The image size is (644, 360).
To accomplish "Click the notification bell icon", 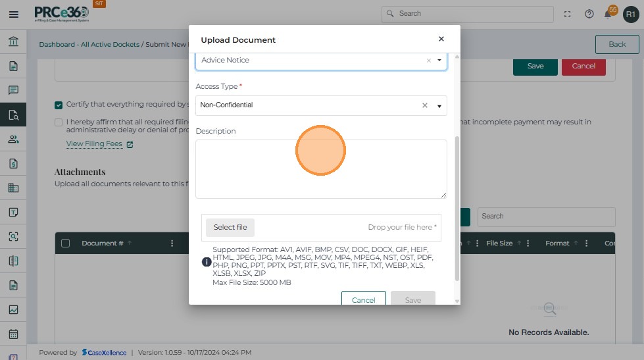I will click(608, 14).
